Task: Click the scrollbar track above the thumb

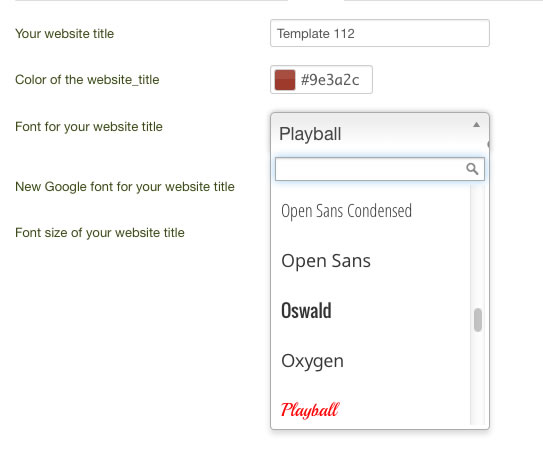Action: point(478,246)
